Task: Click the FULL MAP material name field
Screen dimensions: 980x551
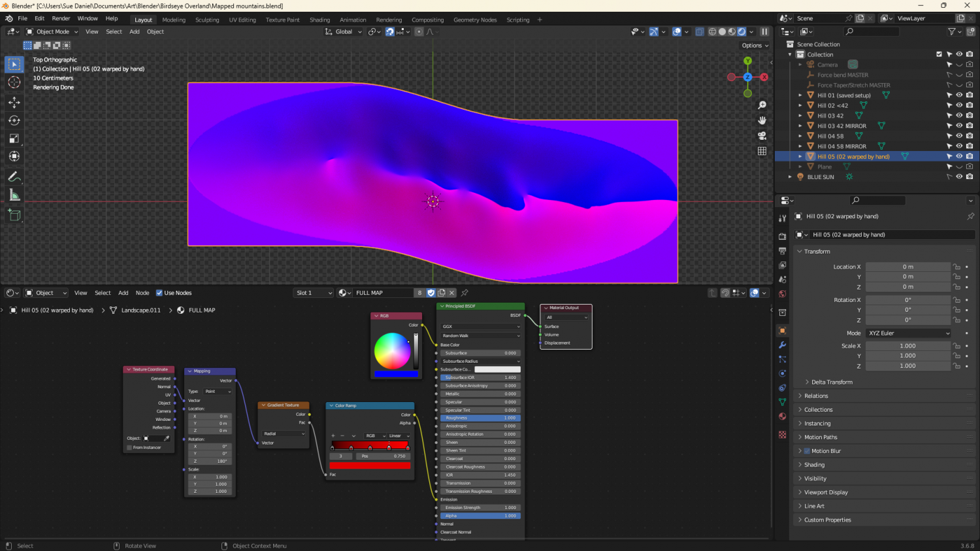Action: click(384, 293)
